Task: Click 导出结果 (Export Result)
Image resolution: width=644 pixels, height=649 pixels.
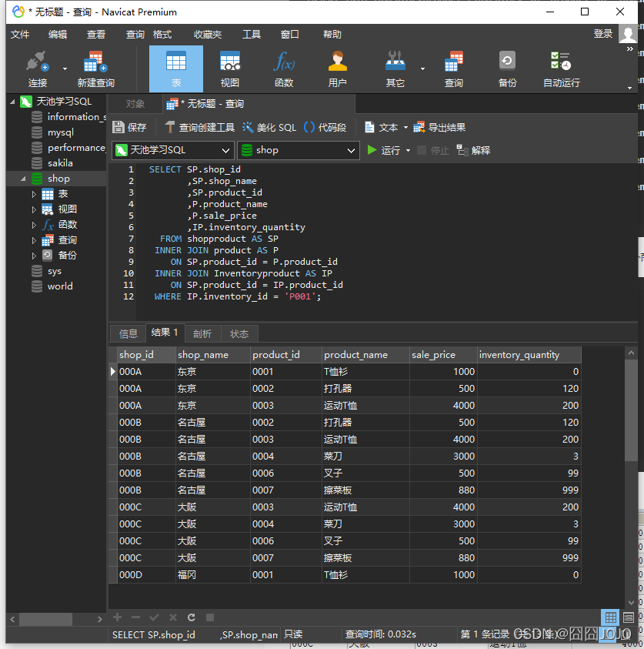Action: point(439,128)
